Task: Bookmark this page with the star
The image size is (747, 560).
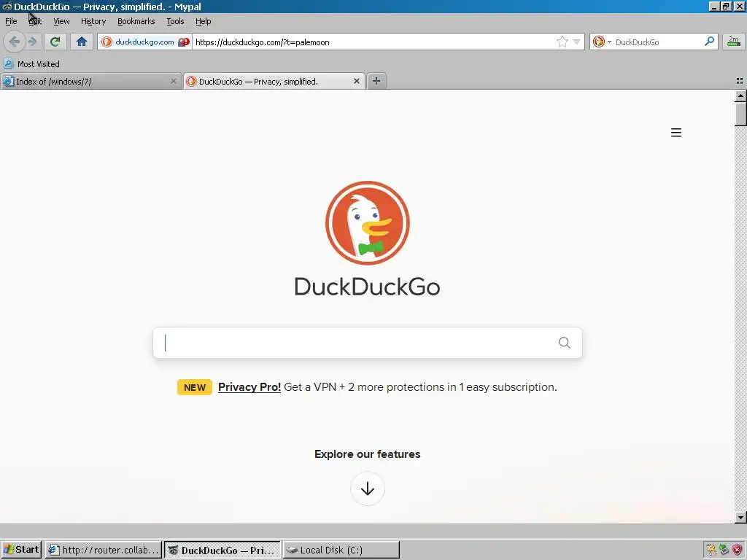Action: [562, 42]
